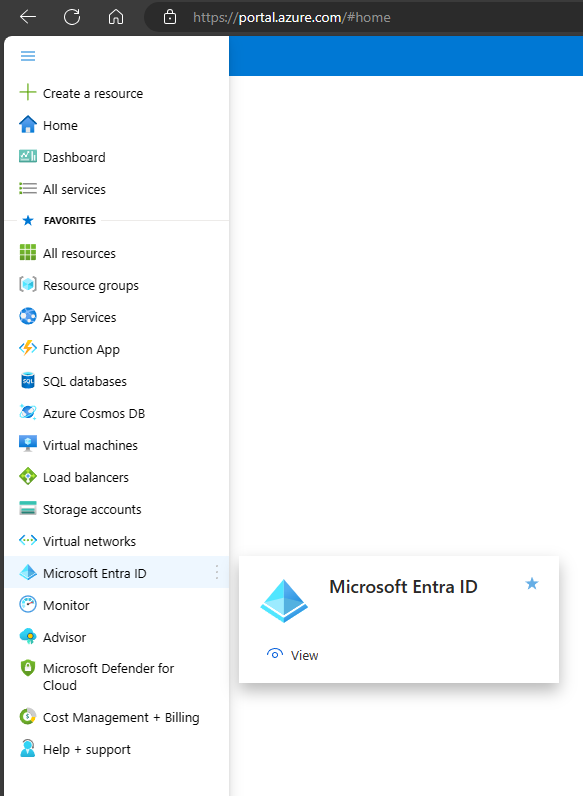Screen dimensions: 583x796
Task: Click the Microsoft Entra ID title in flyout
Action: pos(403,587)
